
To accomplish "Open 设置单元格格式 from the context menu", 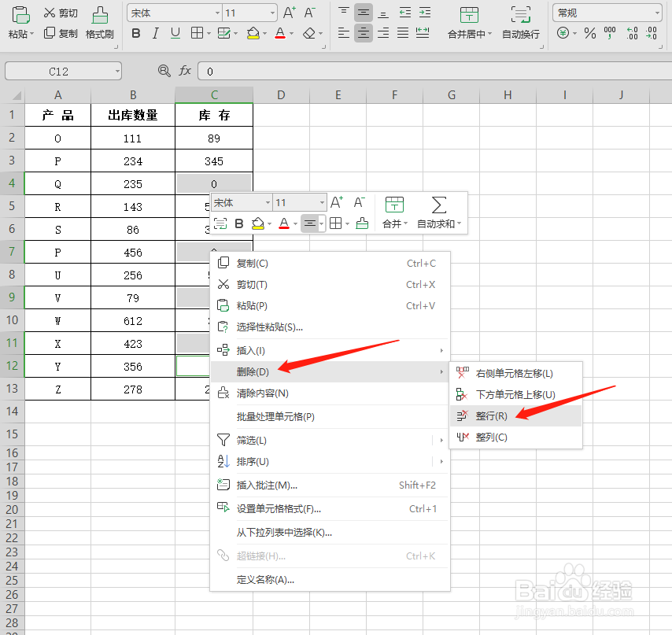I will click(277, 508).
